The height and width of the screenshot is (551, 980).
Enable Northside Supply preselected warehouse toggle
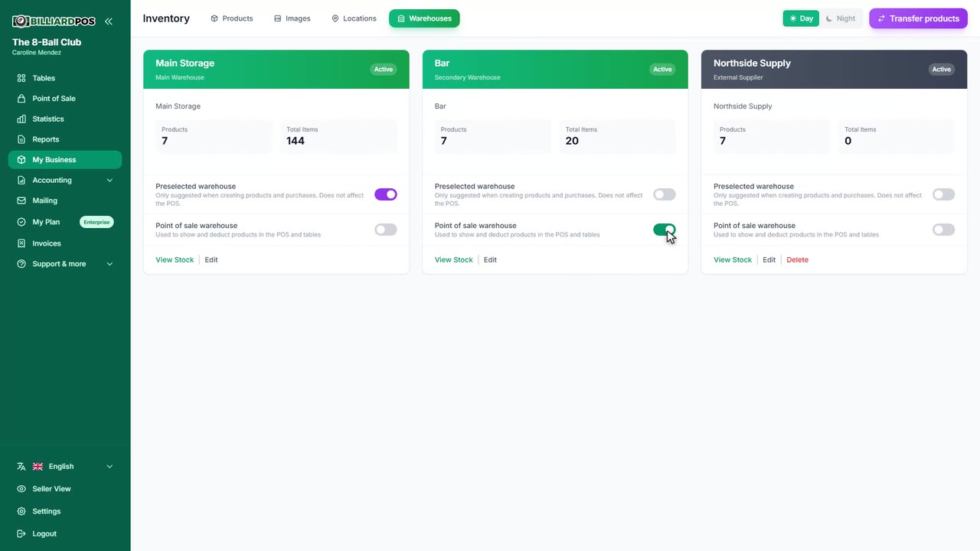(943, 194)
